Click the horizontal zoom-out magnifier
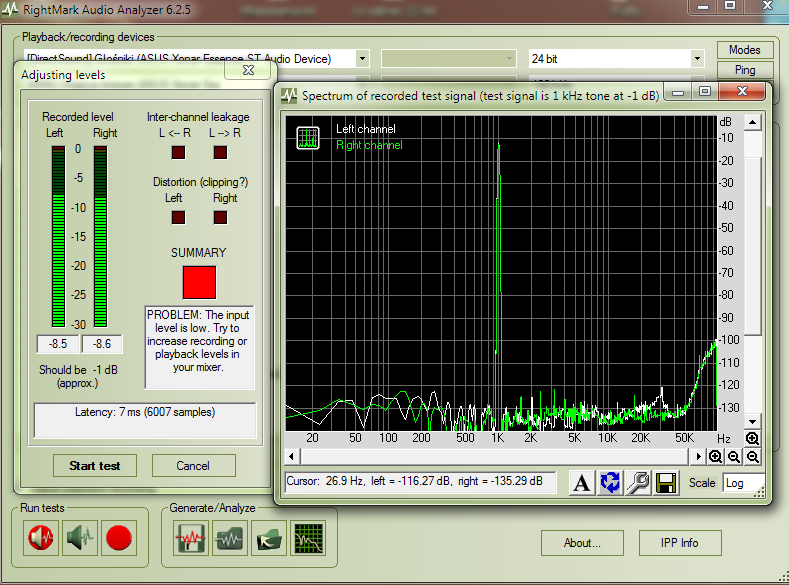The width and height of the screenshot is (789, 585). [x=734, y=457]
